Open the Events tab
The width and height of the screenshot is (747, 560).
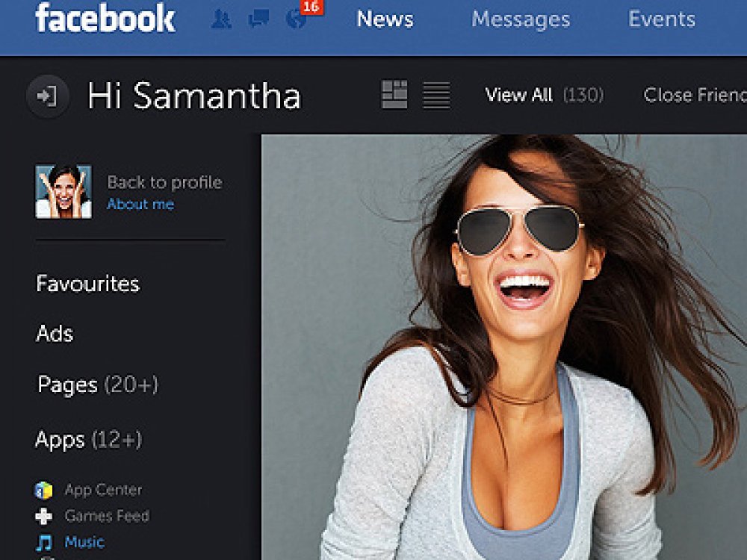tap(662, 19)
